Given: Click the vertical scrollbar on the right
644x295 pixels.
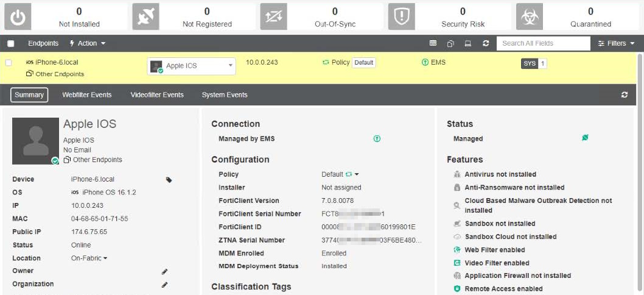Looking at the screenshot, I should click(x=640, y=173).
